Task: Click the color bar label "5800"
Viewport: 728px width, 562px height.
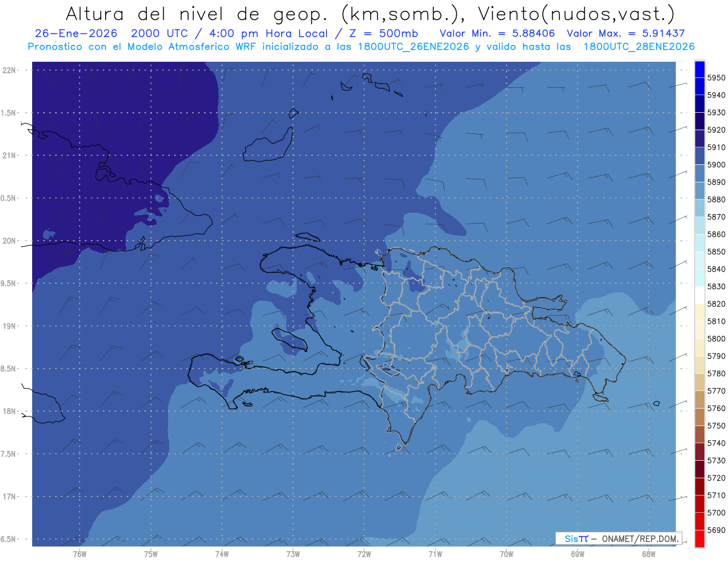Action: (x=716, y=339)
